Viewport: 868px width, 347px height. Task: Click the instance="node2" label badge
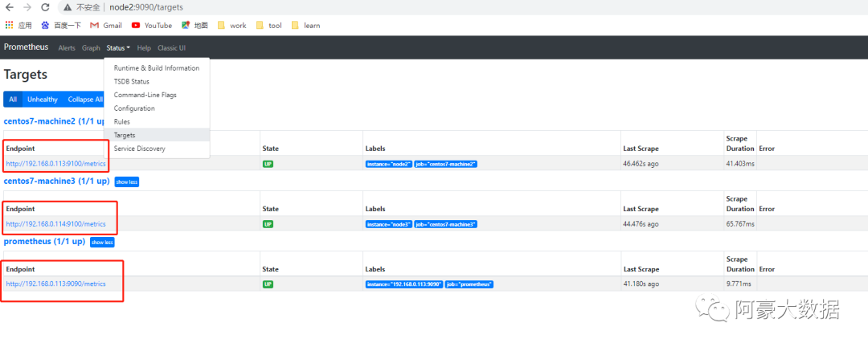click(389, 165)
